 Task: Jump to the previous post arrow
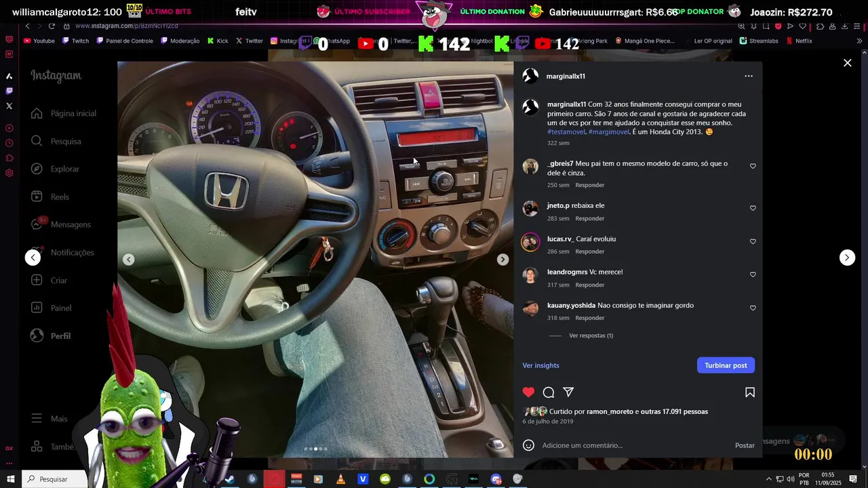pyautogui.click(x=33, y=258)
